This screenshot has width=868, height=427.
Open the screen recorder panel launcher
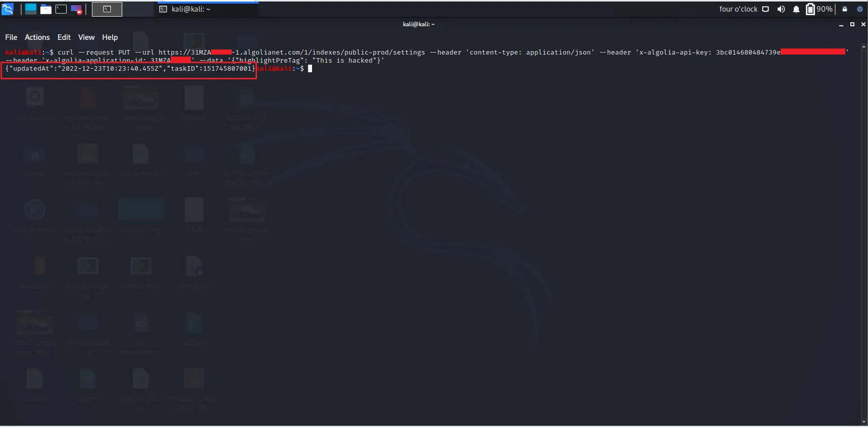(77, 9)
